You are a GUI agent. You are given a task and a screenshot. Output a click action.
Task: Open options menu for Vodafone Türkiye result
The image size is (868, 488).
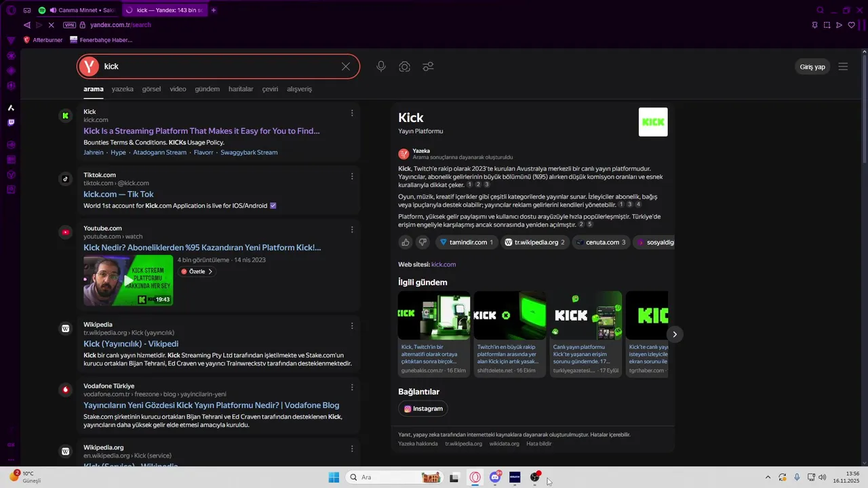(x=352, y=388)
